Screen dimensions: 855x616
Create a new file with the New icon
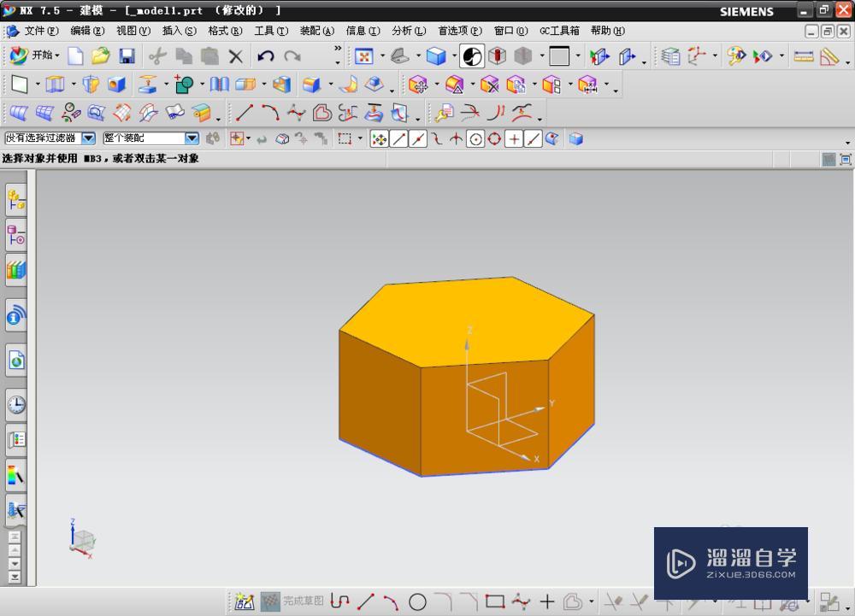point(75,56)
